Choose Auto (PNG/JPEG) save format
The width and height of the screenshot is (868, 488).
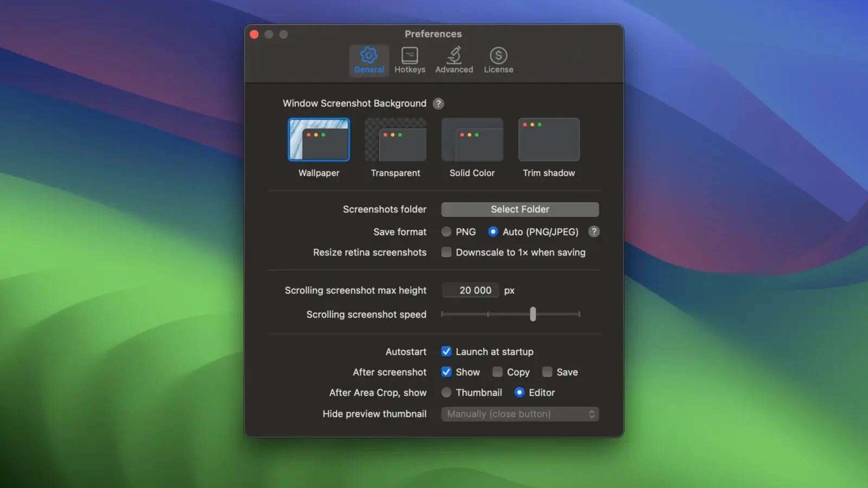(493, 232)
